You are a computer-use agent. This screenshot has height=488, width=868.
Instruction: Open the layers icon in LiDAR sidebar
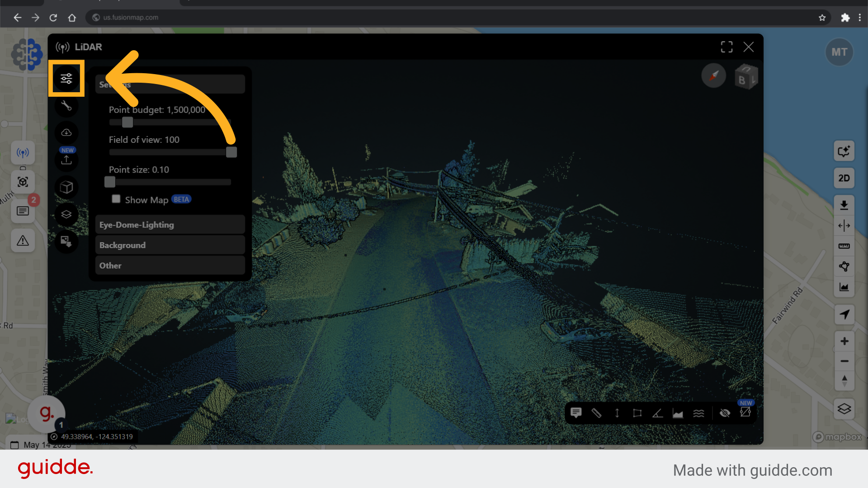click(x=66, y=214)
